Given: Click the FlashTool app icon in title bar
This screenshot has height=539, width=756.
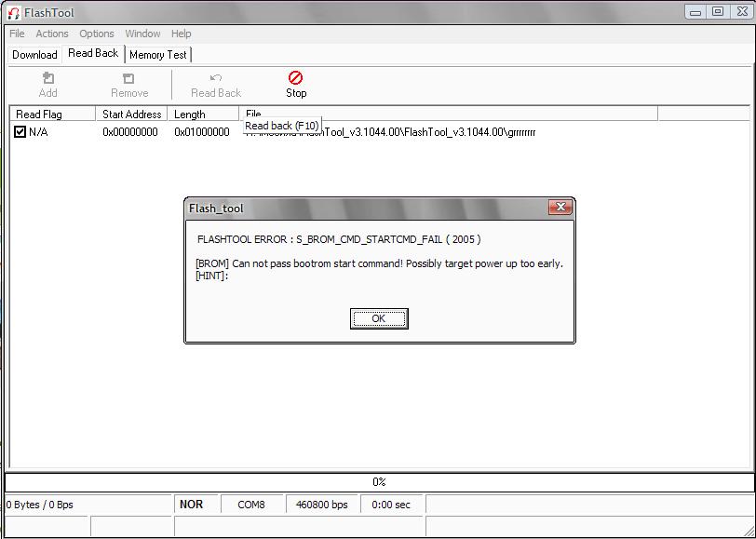Looking at the screenshot, I should pos(13,12).
